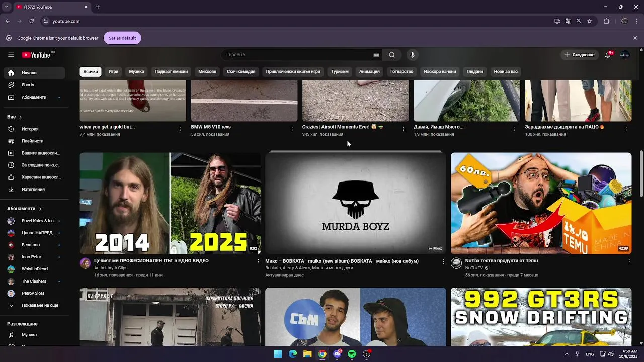The image size is (644, 362).
Task: Expand Показване на още subscriptions
Action: coord(34,305)
